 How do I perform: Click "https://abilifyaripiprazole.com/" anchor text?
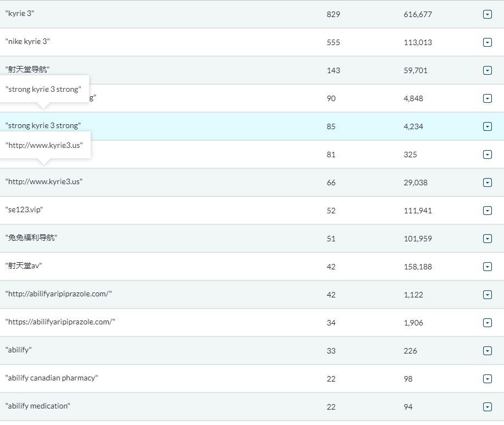[60, 322]
